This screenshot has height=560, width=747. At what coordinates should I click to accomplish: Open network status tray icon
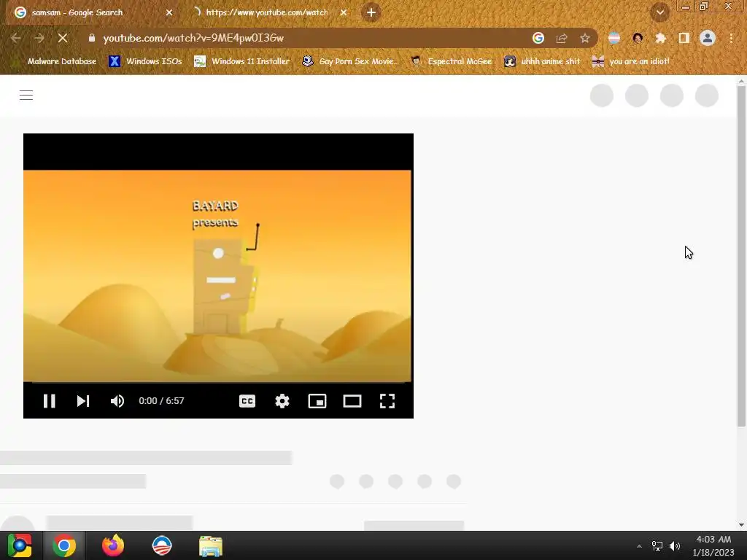point(657,546)
